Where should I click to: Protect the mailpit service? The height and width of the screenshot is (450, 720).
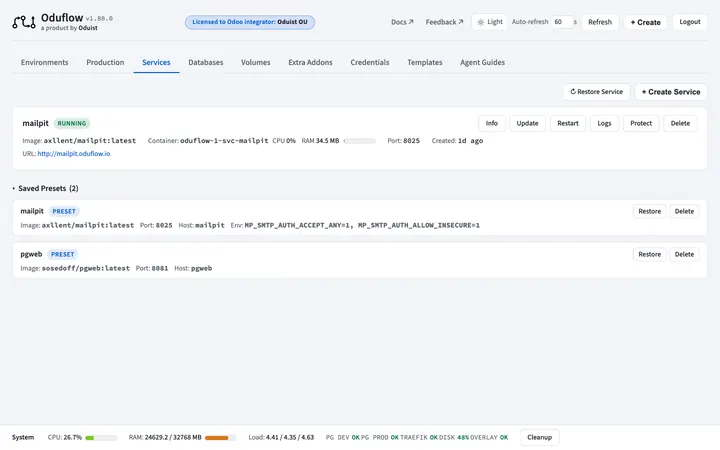pyautogui.click(x=641, y=124)
